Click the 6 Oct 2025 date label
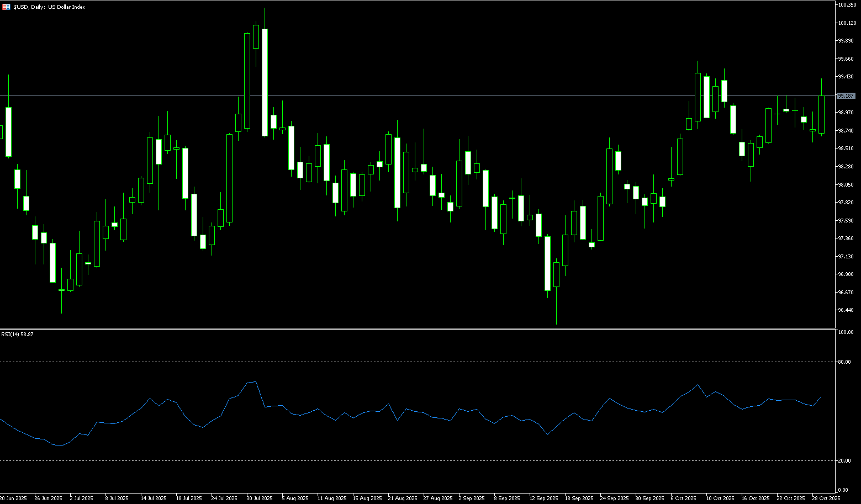The image size is (861, 504). (684, 498)
